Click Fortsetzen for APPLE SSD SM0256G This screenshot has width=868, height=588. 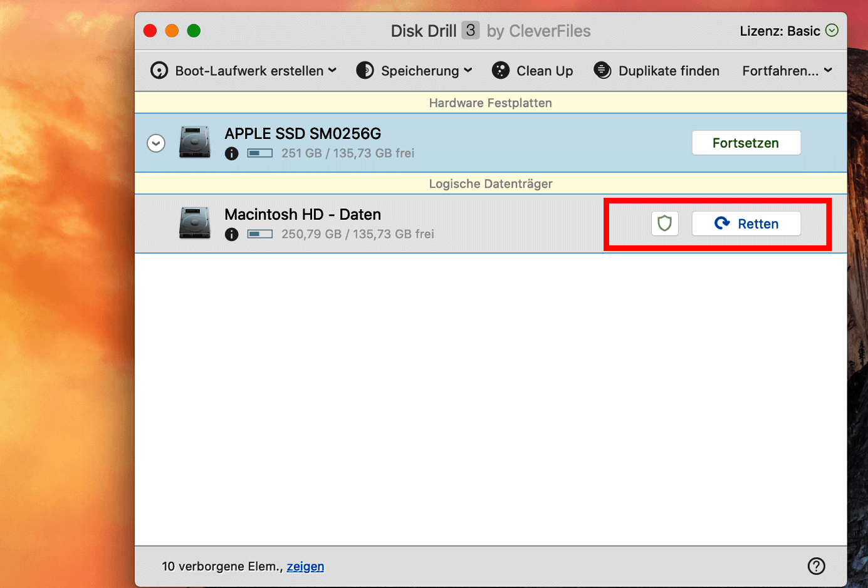point(746,143)
